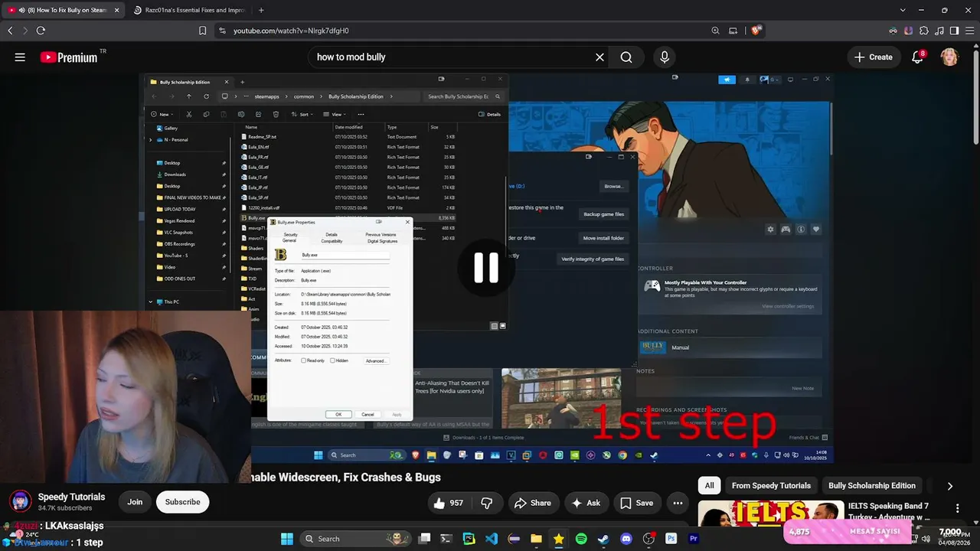Filter by Bully Scholarship Edition chip
The image size is (980, 551).
872,486
